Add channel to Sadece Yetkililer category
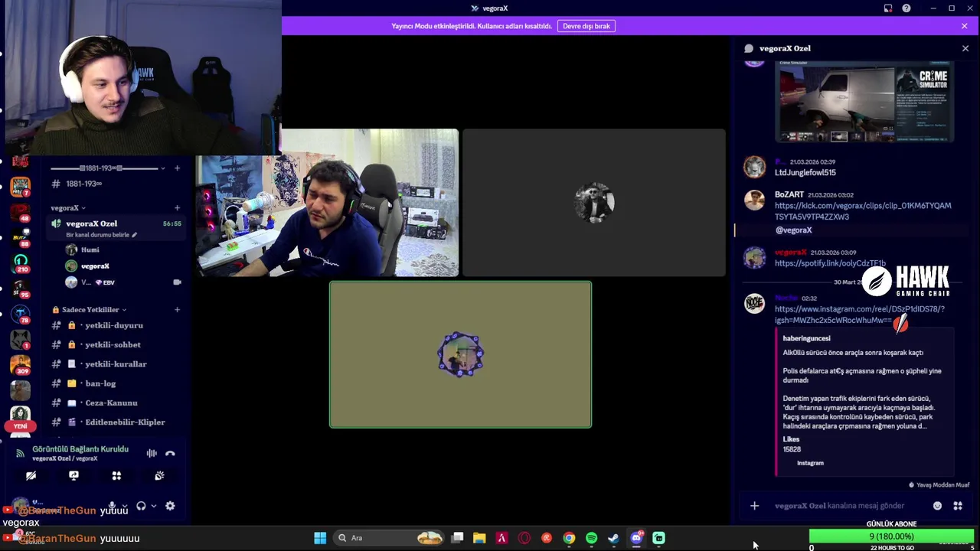This screenshot has width=980, height=551. 178,310
